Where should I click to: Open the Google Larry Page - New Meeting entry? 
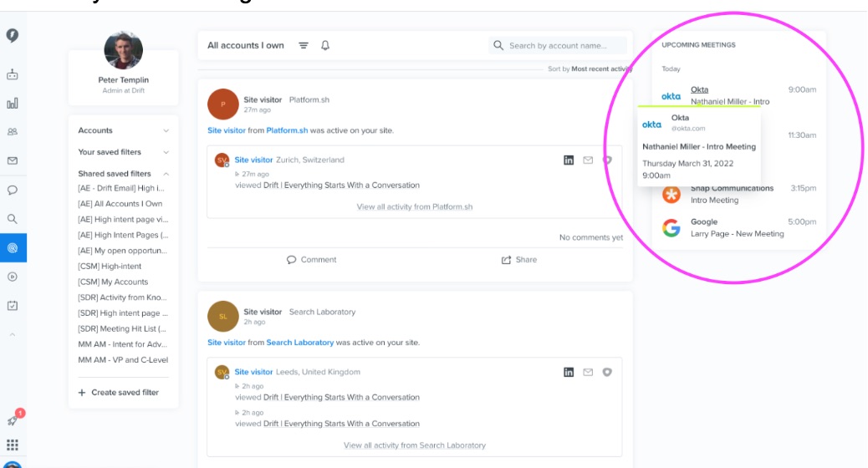(x=738, y=227)
